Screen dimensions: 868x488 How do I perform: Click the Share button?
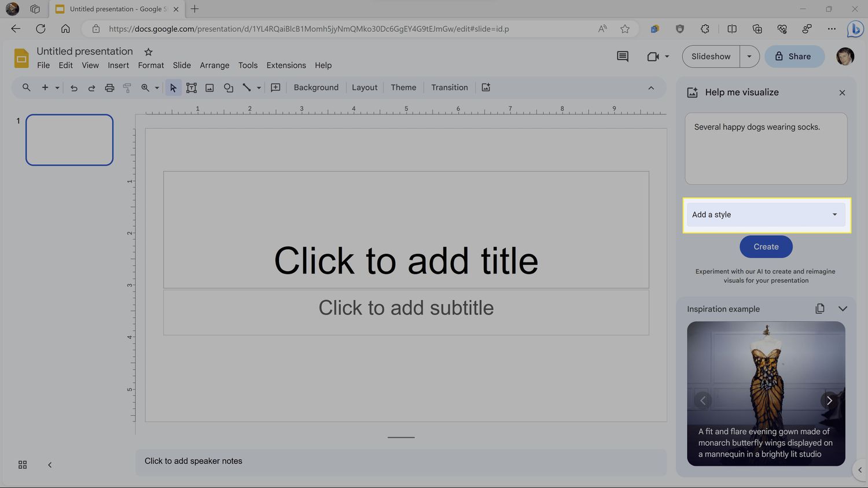pos(794,57)
